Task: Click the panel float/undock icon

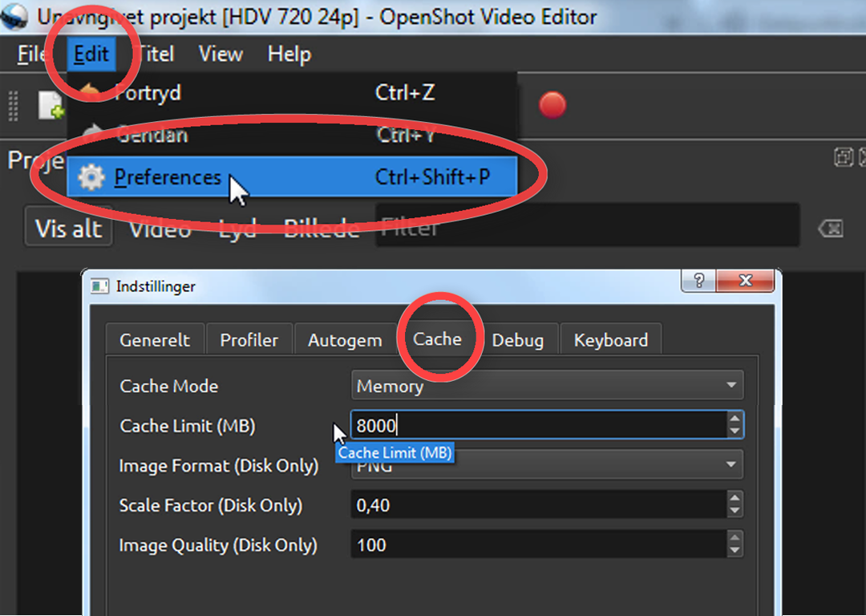Action: [844, 157]
